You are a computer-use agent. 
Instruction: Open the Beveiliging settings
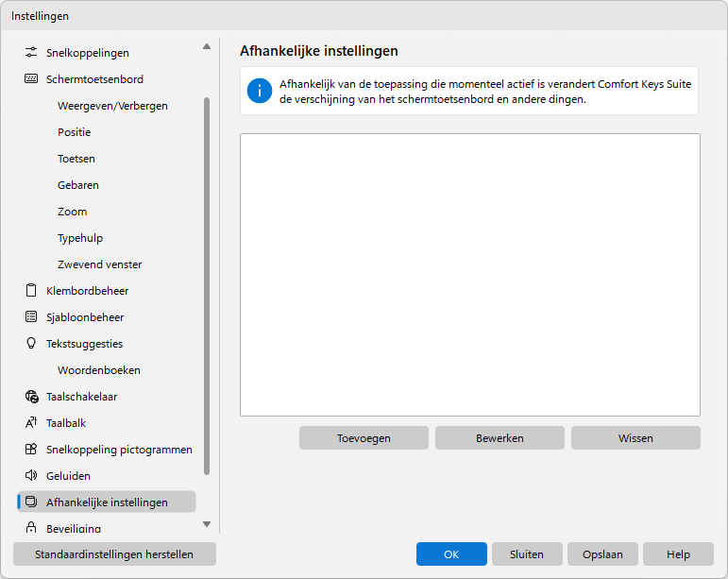[74, 528]
